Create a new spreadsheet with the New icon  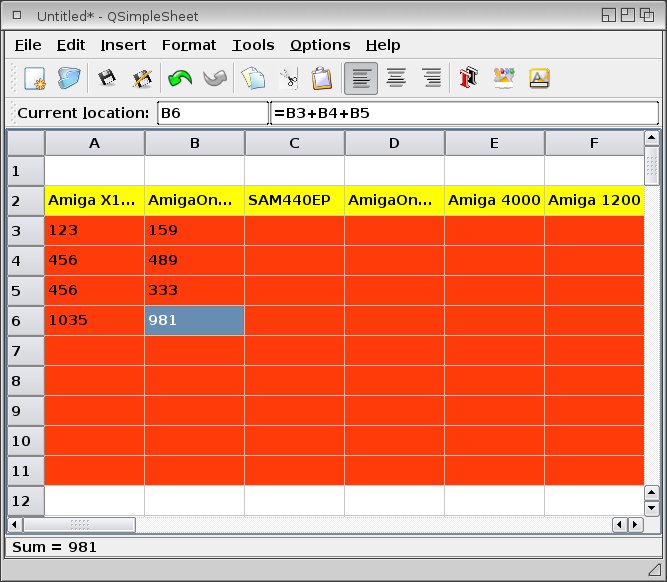point(35,78)
